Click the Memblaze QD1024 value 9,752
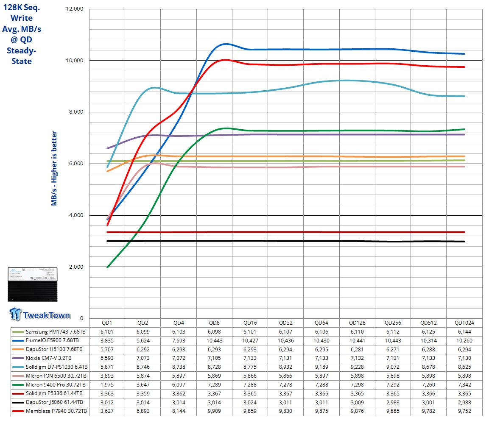This screenshot has height=448, width=489. (464, 411)
